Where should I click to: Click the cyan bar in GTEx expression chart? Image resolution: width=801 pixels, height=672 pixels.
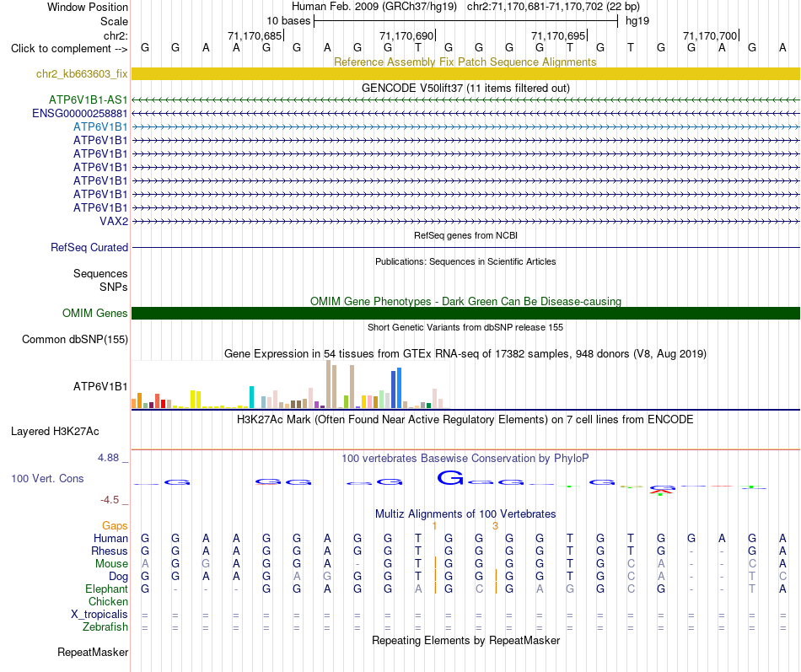[251, 397]
